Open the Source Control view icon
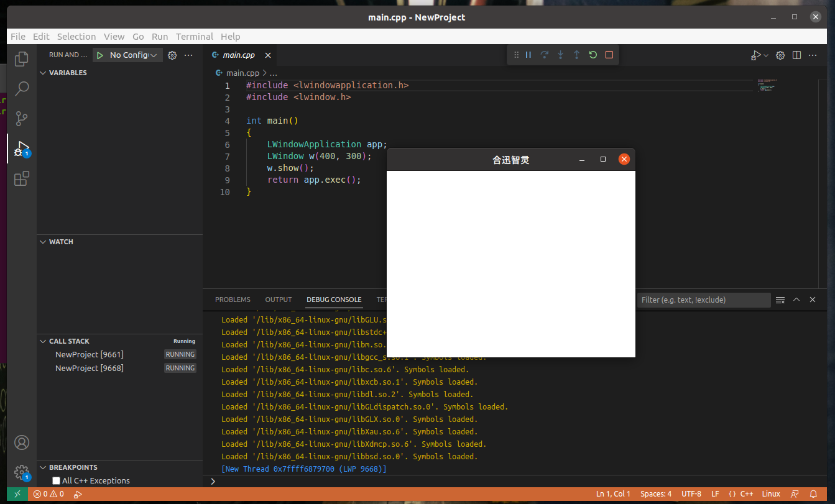Image resolution: width=835 pixels, height=504 pixels. (x=22, y=119)
